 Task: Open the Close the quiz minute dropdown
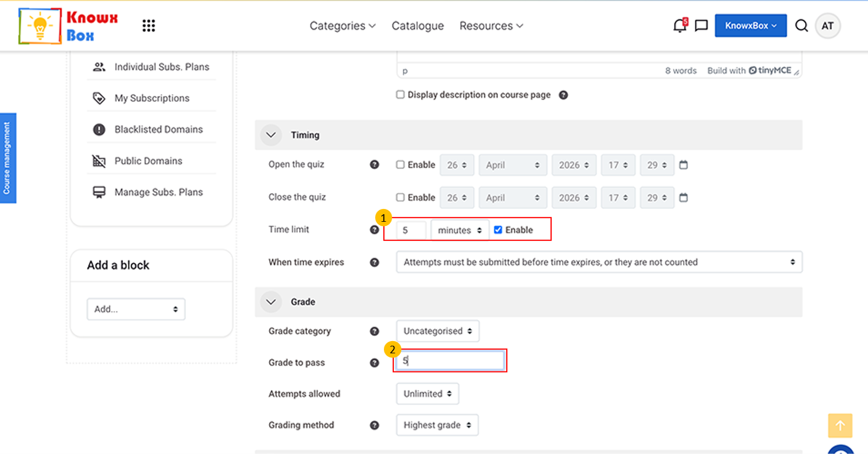pyautogui.click(x=657, y=197)
